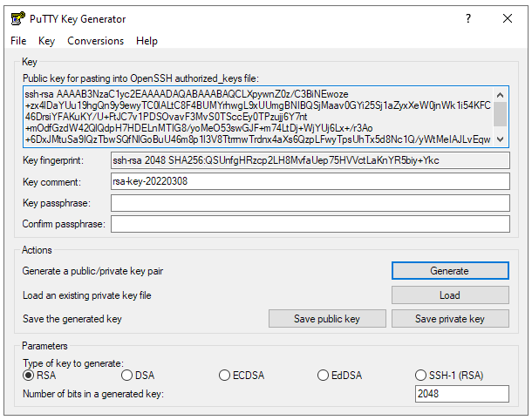Screen dimensions: 532x420
Task: Click the Key fingerprint field
Action: (310, 160)
